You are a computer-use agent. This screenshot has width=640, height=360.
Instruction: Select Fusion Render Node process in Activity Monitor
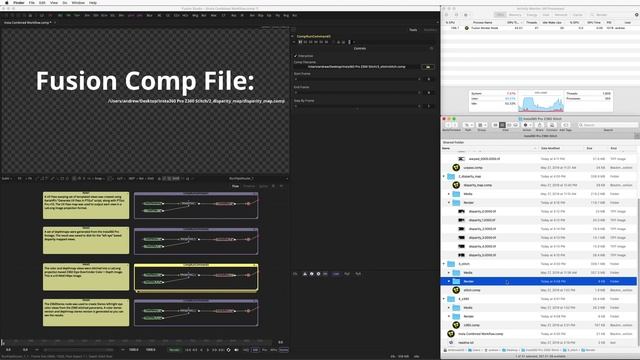tap(484, 28)
